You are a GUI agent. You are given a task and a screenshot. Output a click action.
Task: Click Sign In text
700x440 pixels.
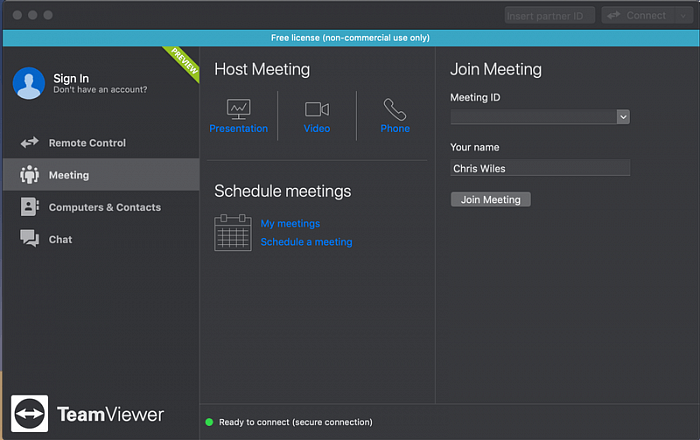71,78
